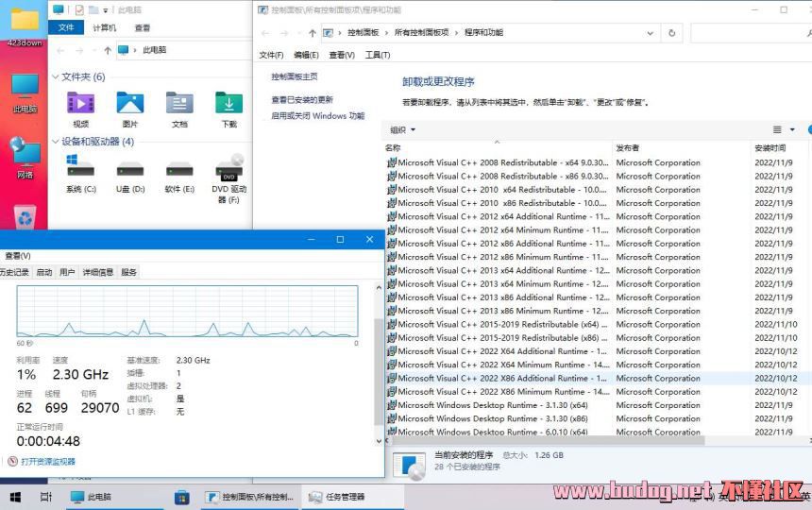This screenshot has width=812, height=510.
Task: Click 查看已安装的更新 link
Action: point(302,99)
